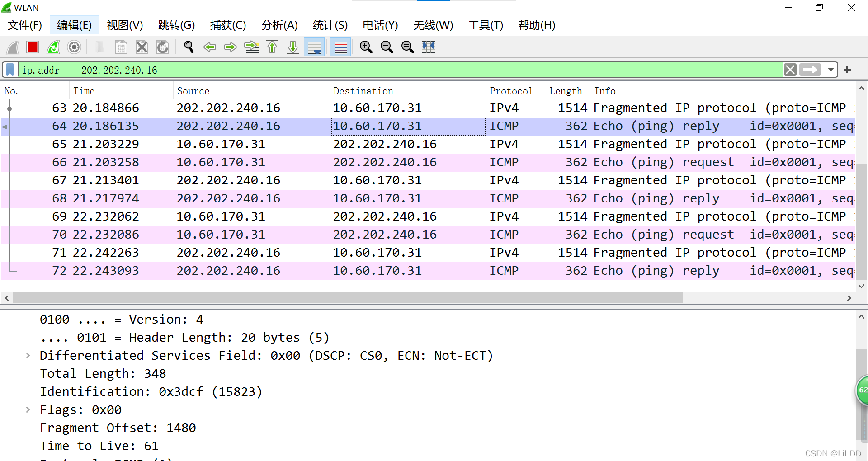Screen dimensions: 868x461
Task: Open the recent filters dropdown arrow
Action: point(831,70)
